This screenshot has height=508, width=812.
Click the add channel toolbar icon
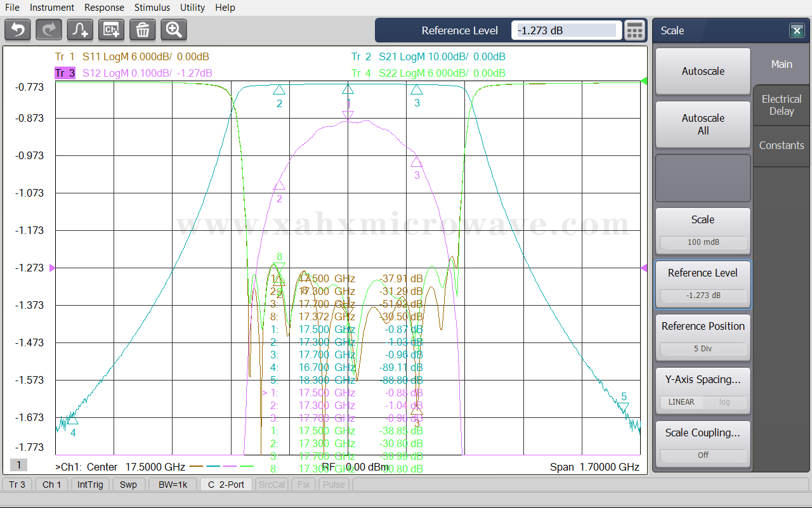pyautogui.click(x=111, y=30)
